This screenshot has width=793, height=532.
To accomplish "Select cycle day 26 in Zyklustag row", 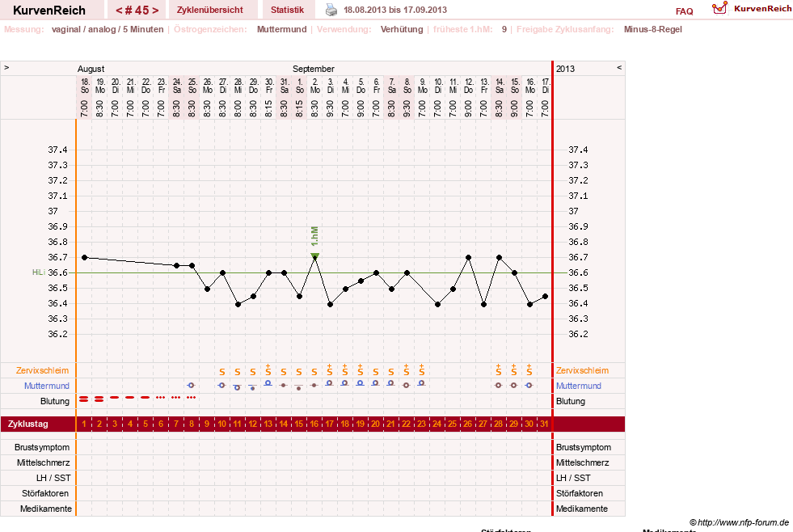I will 468,424.
